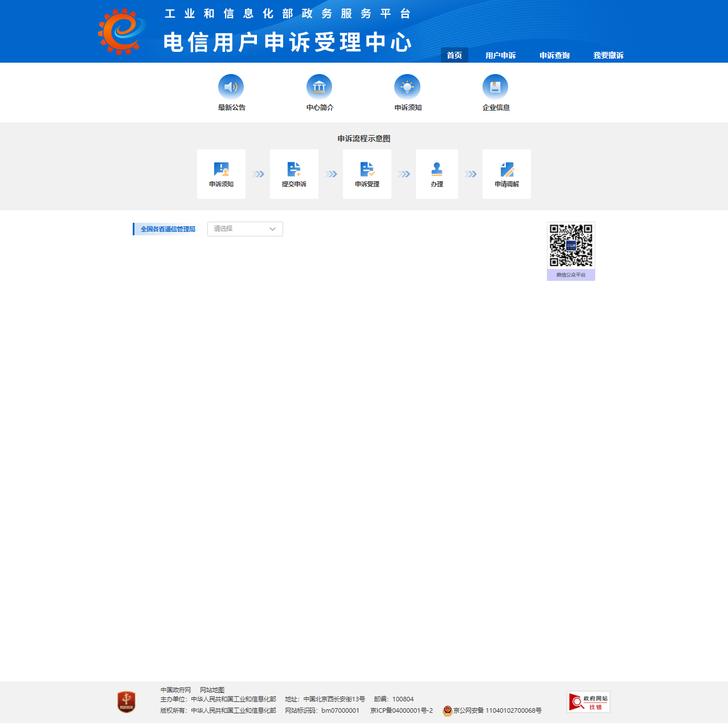Open the 网站地图 footer link
This screenshot has height=723, width=728.
(212, 690)
